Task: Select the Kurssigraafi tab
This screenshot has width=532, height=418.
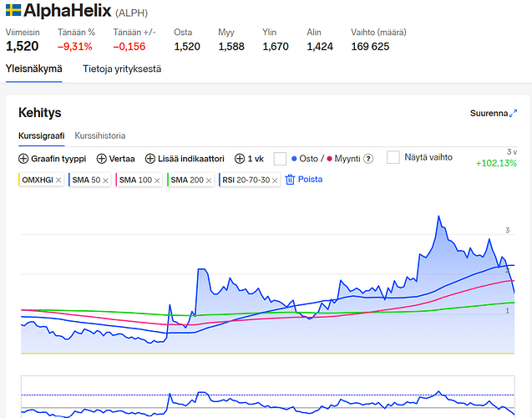Action: click(x=42, y=135)
